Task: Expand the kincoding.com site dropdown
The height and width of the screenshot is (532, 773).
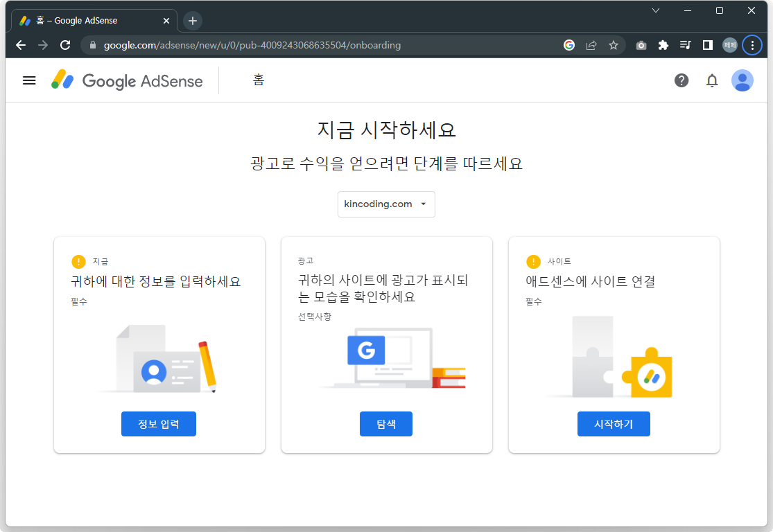Action: pos(386,204)
